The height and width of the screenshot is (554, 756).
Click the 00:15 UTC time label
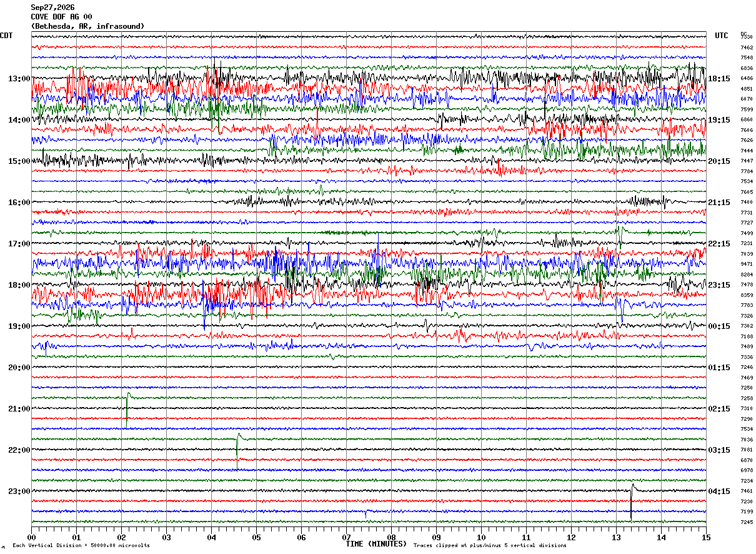[719, 326]
